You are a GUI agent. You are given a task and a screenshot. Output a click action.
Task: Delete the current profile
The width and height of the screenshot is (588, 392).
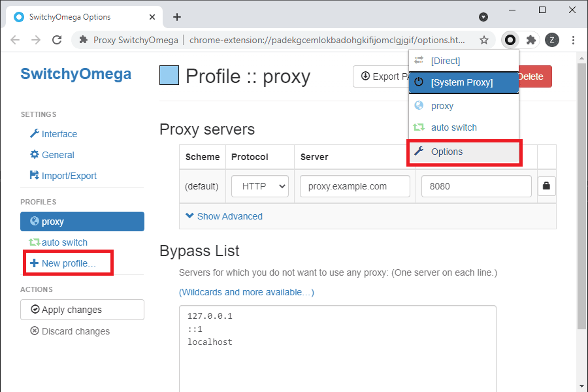click(535, 76)
